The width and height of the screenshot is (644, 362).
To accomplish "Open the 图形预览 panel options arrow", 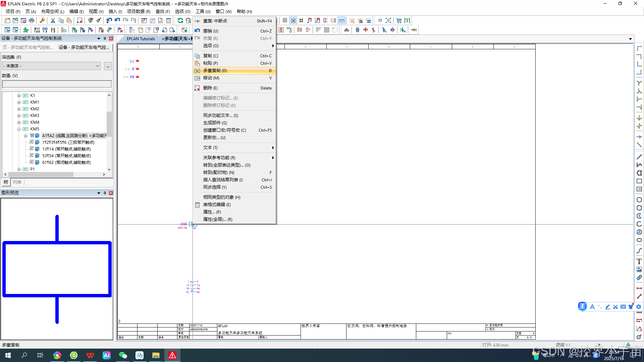I will point(99,193).
